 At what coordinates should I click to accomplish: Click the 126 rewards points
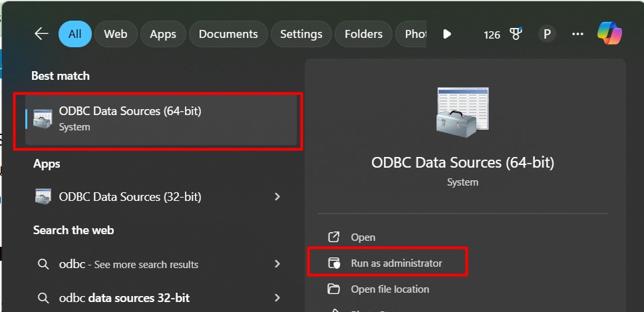(492, 35)
